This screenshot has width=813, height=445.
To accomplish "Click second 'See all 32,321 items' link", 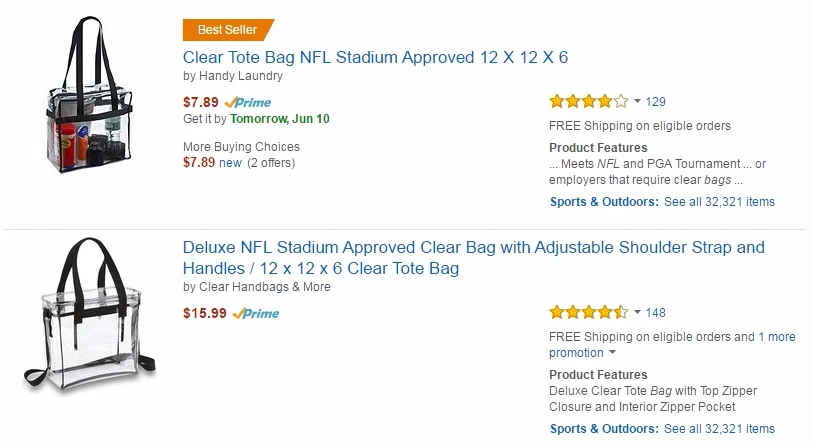I will point(719,429).
